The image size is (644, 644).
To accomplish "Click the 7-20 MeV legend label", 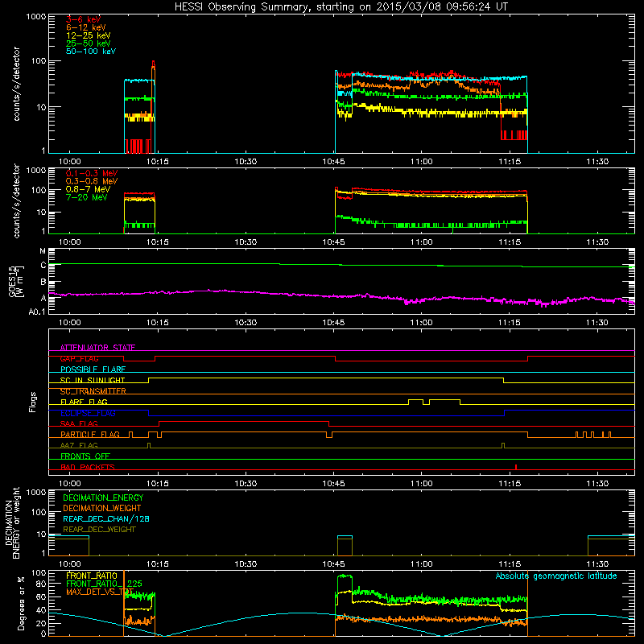I will click(x=86, y=197).
